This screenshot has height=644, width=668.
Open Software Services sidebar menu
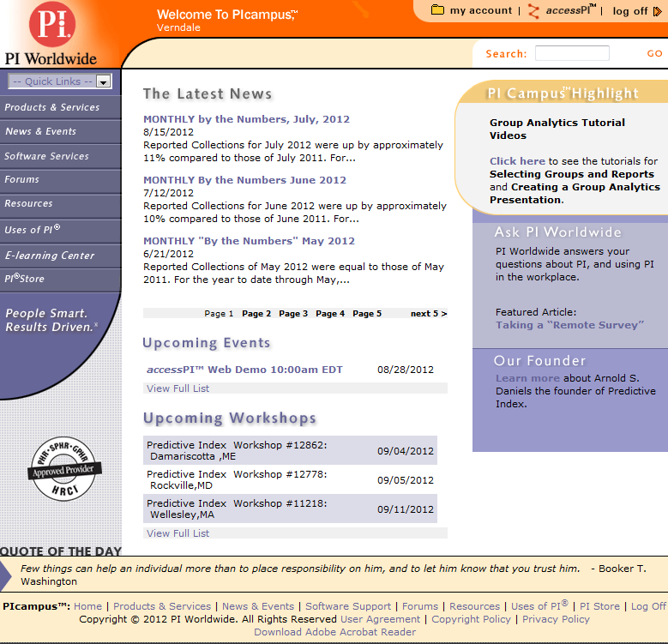tap(61, 156)
